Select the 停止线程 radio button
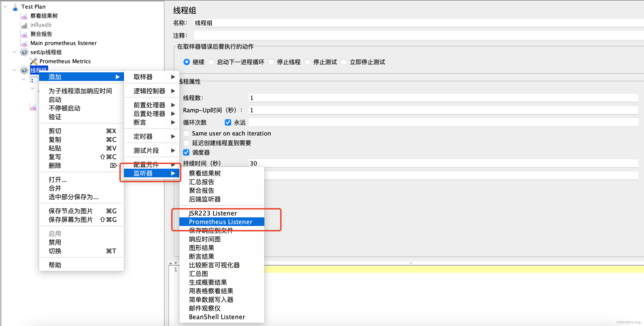Image resolution: width=644 pixels, height=326 pixels. coord(271,62)
